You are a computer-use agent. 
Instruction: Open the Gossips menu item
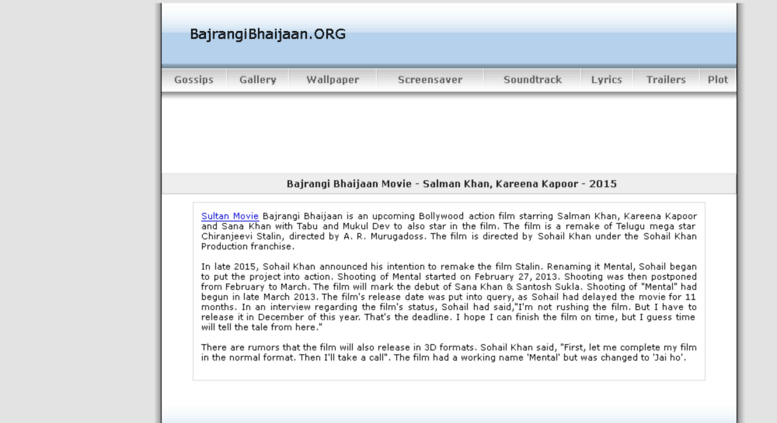tap(194, 80)
